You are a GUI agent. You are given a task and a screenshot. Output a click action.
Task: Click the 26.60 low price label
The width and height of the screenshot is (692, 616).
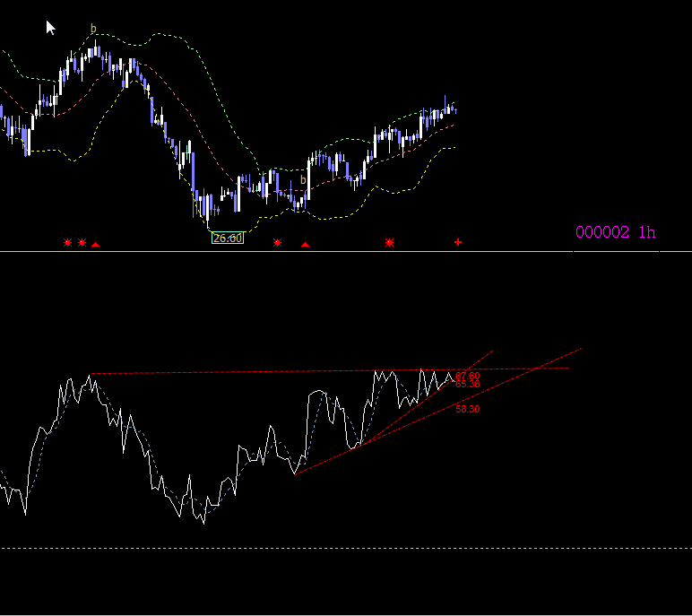[x=228, y=238]
